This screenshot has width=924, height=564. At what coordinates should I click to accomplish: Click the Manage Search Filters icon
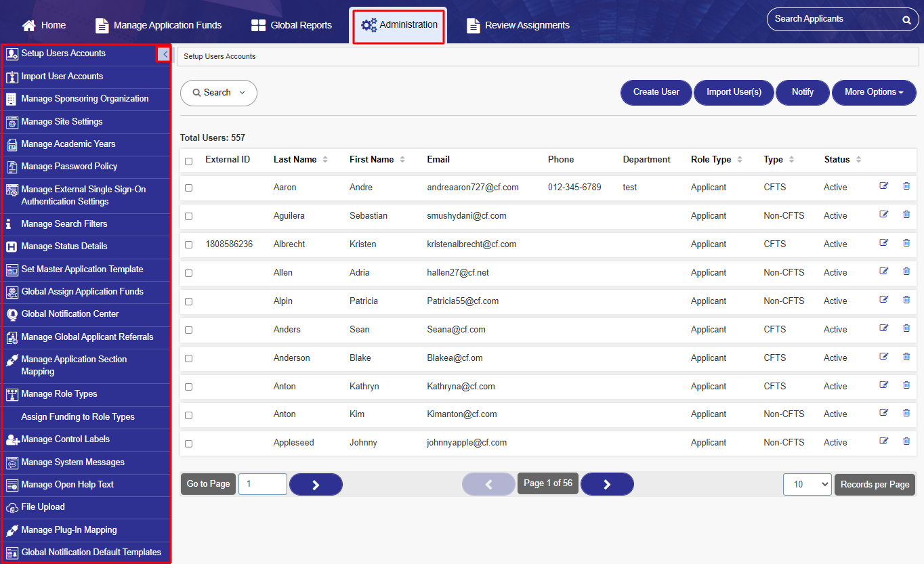9,224
